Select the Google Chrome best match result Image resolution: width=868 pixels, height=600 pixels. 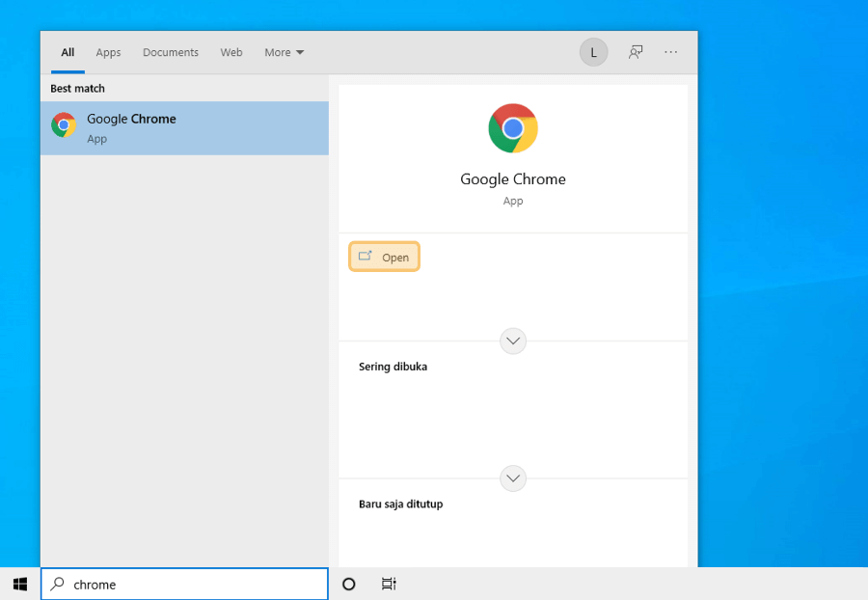(184, 128)
